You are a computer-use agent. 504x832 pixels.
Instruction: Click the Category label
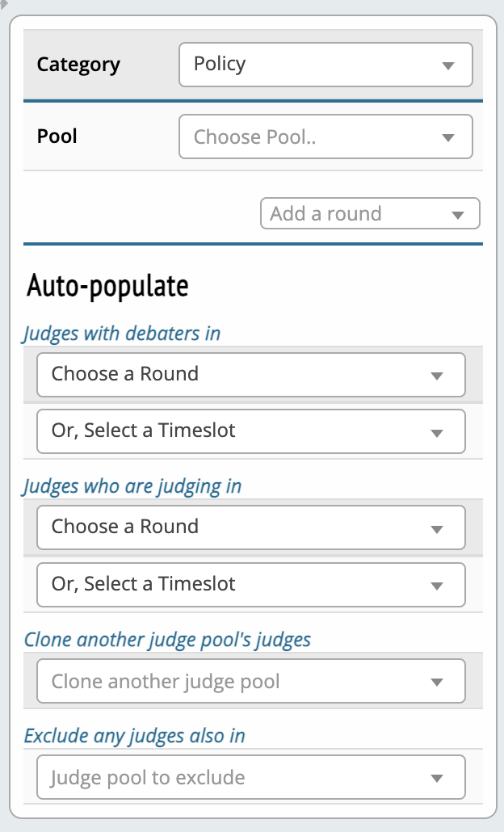click(78, 65)
